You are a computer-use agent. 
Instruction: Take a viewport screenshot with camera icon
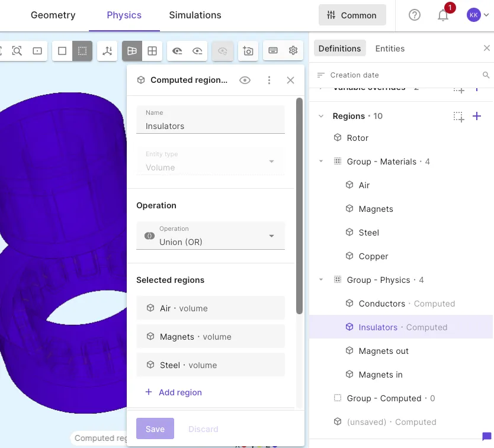coord(248,51)
